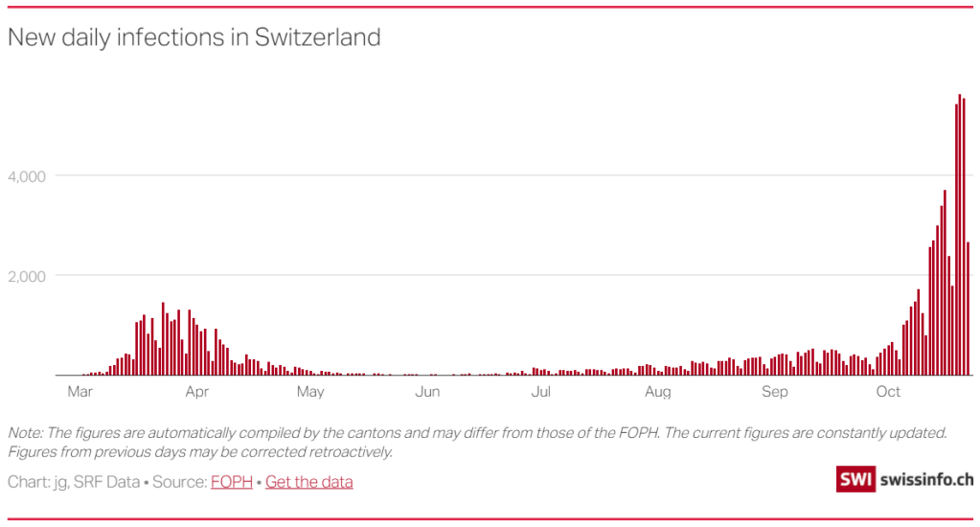Image resolution: width=980 pixels, height=527 pixels.
Task: Open the FOPH source link
Action: [231, 482]
